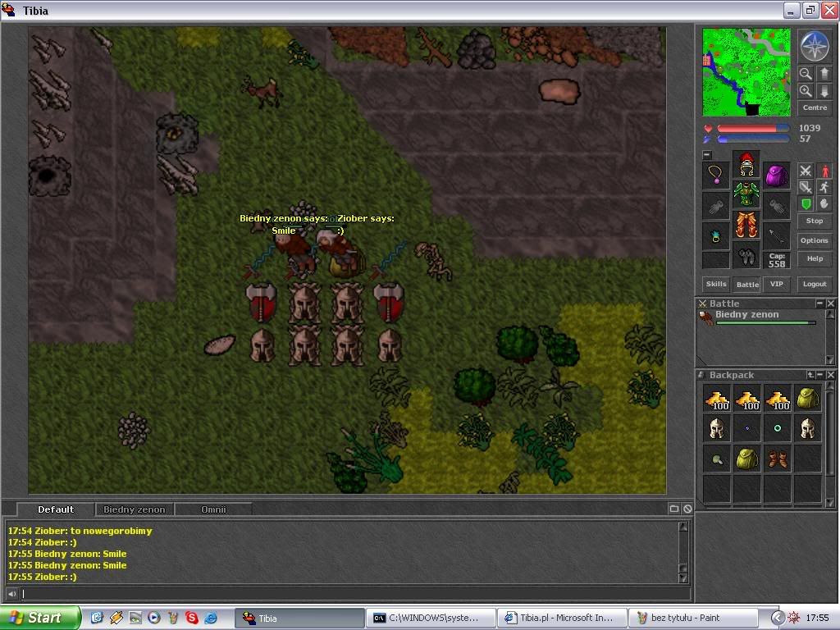Viewport: 840px width, 630px height.
Task: Click the red heart health icon
Action: point(708,129)
